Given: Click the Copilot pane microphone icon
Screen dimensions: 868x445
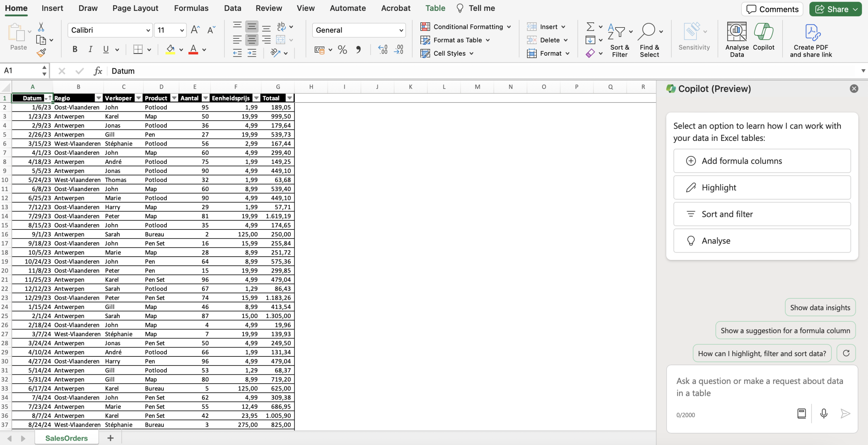Looking at the screenshot, I should 824,413.
